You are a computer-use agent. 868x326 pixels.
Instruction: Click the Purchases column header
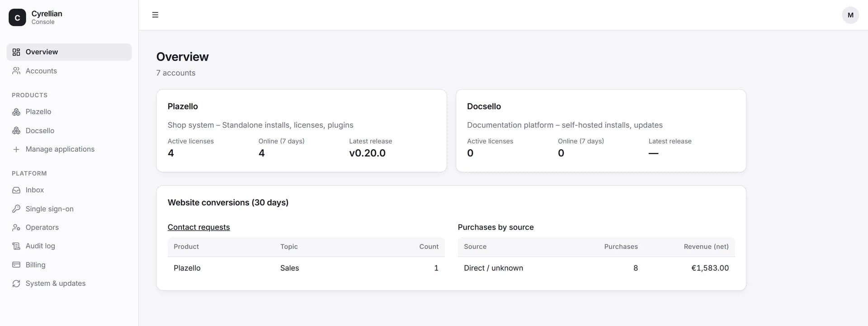tap(621, 247)
